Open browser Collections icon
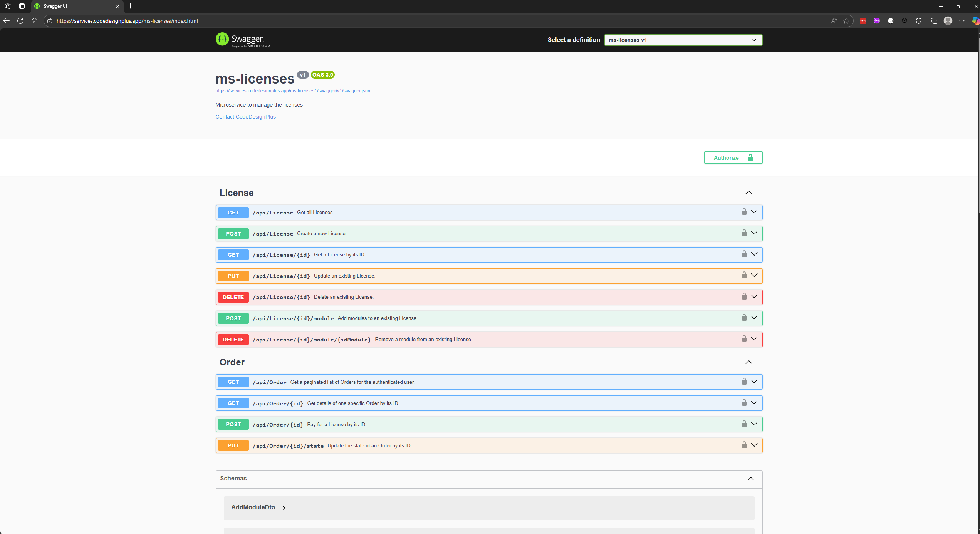The width and height of the screenshot is (980, 534). click(934, 21)
